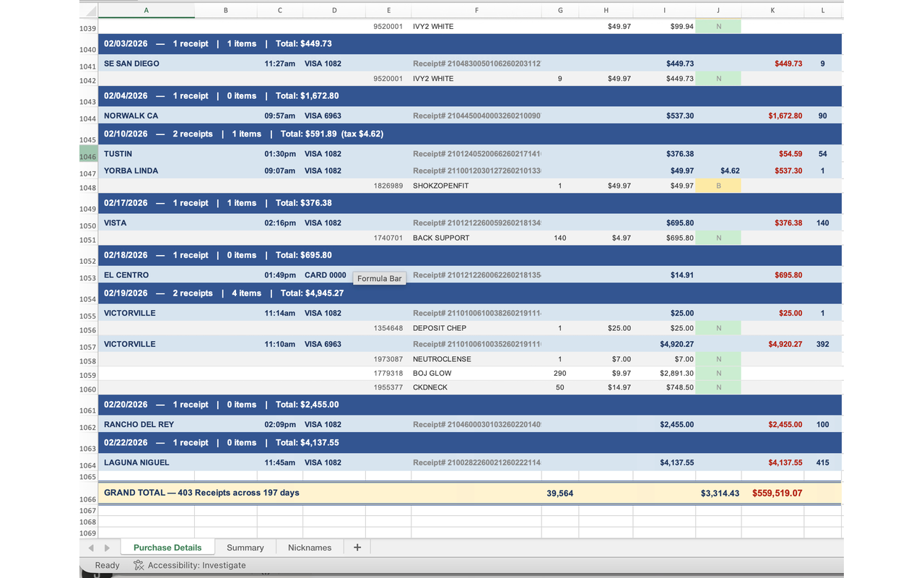This screenshot has width=924, height=578.
Task: Click the Ready status indicator
Action: coord(107,565)
